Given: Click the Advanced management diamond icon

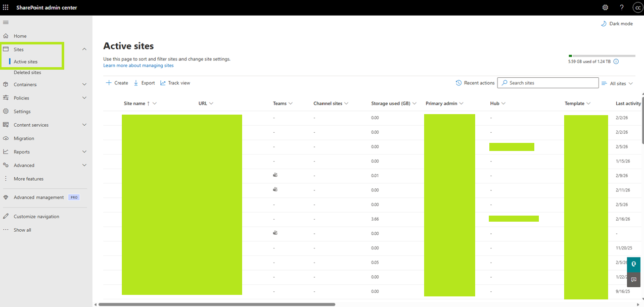Looking at the screenshot, I should [6, 197].
